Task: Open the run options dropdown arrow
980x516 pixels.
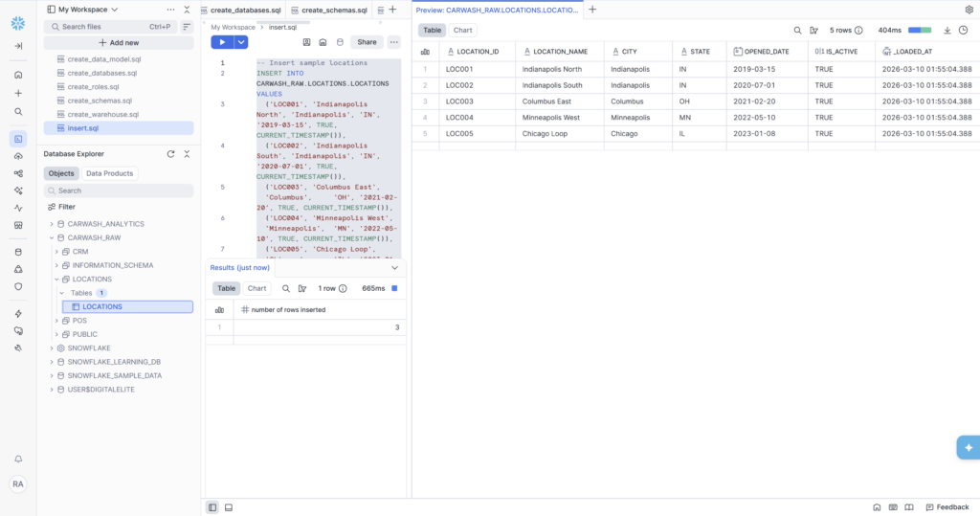Action: pyautogui.click(x=241, y=42)
